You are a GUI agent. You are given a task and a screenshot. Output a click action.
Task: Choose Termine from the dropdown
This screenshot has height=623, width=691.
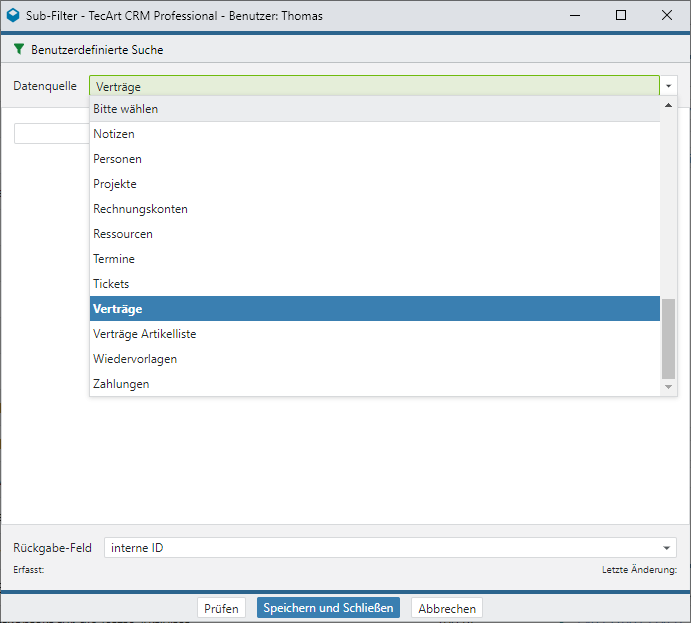coord(114,259)
